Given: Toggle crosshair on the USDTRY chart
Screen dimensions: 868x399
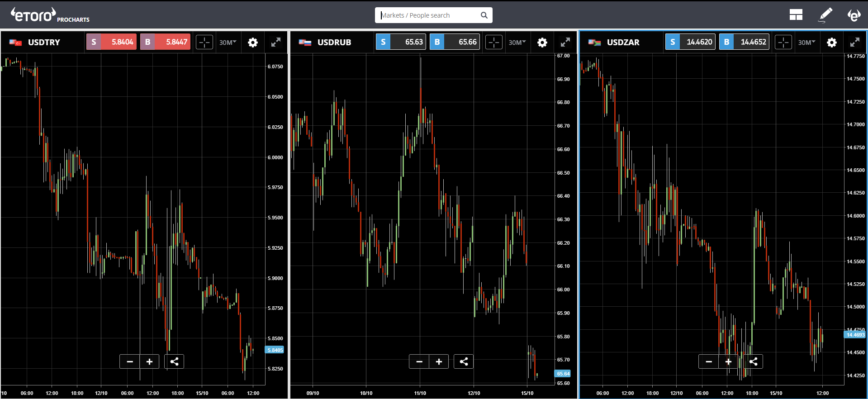Looking at the screenshot, I should point(204,43).
